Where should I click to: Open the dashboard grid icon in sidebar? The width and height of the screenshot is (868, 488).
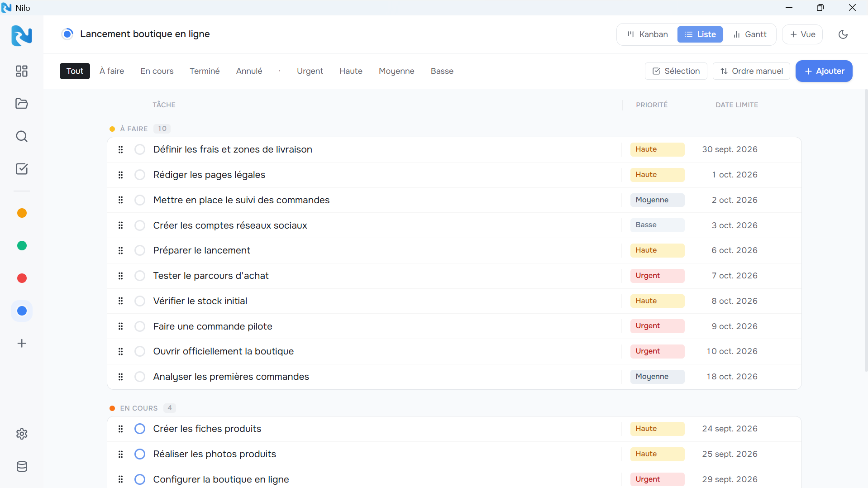[x=22, y=71]
